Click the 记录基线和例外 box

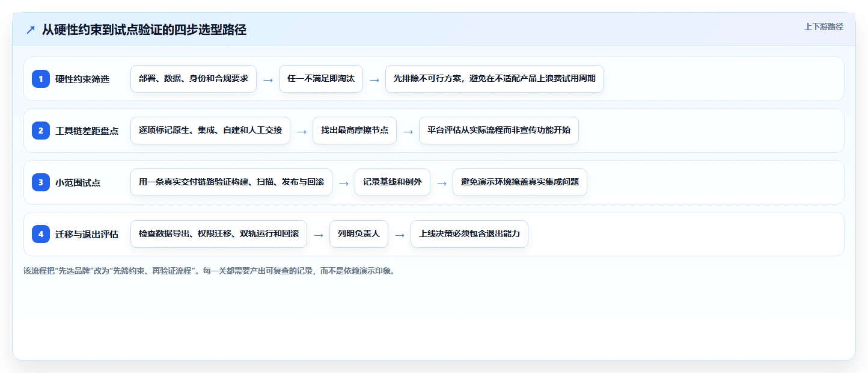click(x=393, y=182)
